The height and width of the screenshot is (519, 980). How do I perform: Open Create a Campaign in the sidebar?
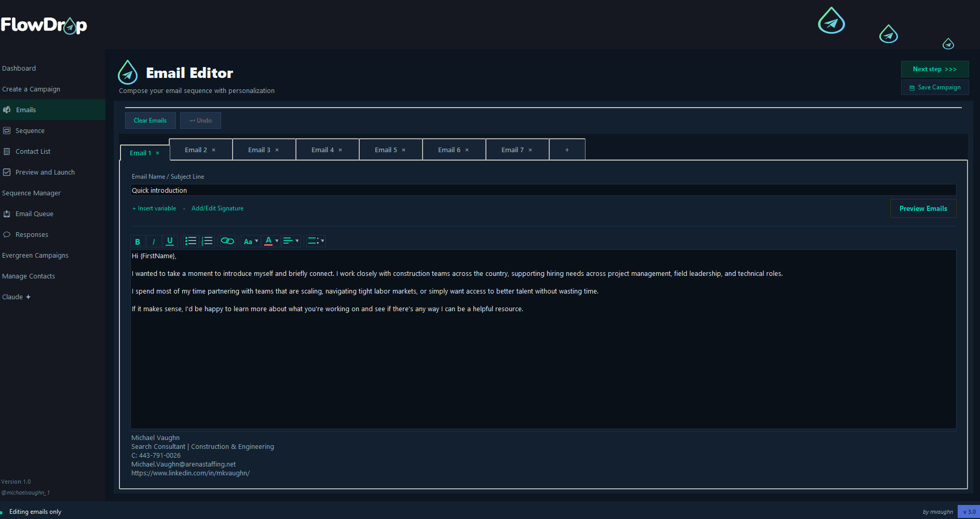pos(31,89)
